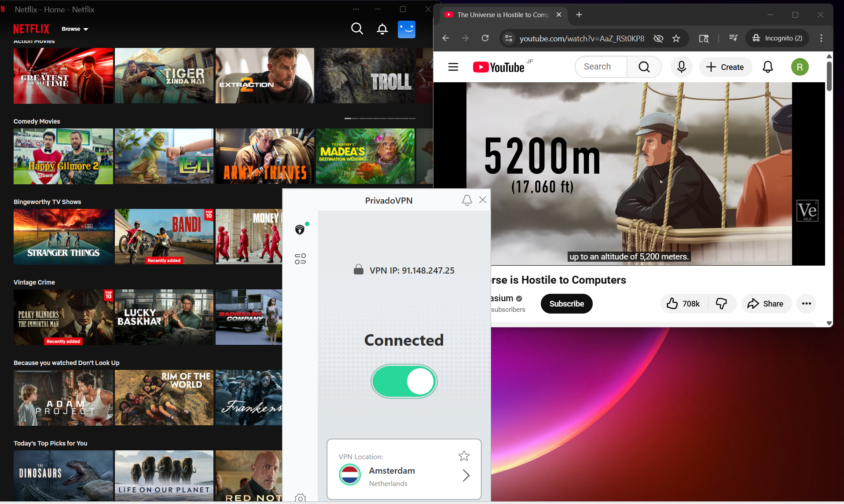Open Happy Gilmore 2 thumbnail
The height and width of the screenshot is (504, 844).
tap(63, 156)
